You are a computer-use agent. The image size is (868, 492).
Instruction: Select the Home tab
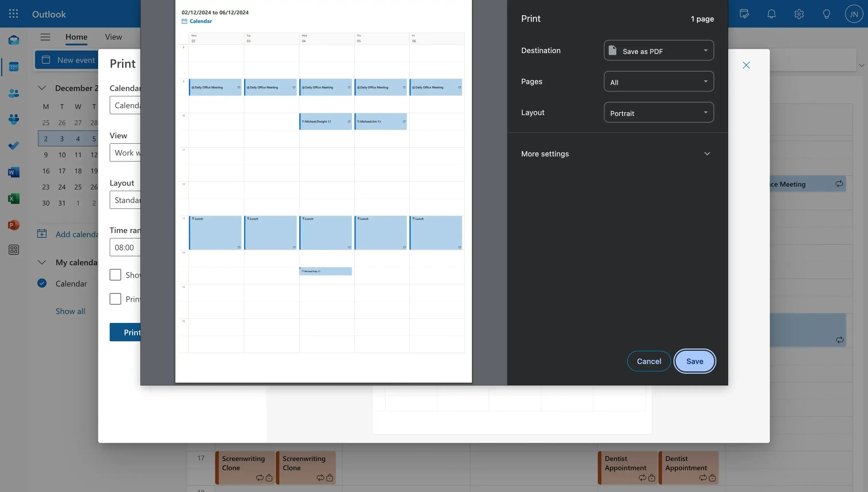pos(76,37)
